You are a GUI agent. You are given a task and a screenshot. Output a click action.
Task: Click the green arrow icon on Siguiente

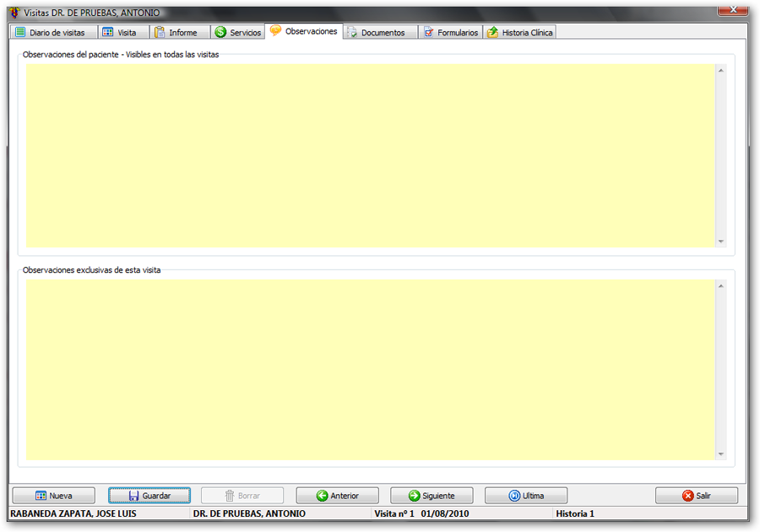coord(415,496)
